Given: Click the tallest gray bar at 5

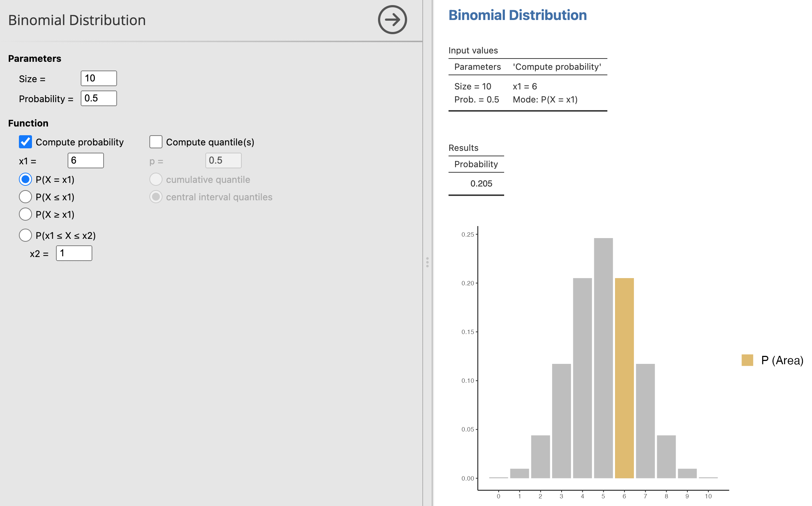Looking at the screenshot, I should 603,358.
